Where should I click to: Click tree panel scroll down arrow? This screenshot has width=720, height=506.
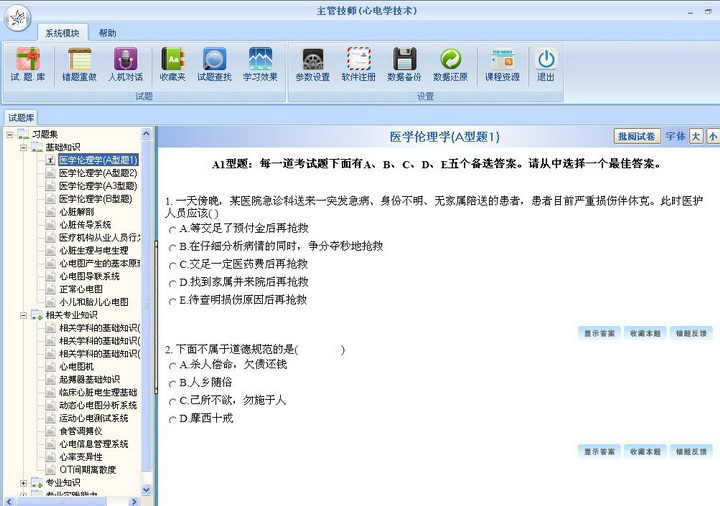[146, 490]
